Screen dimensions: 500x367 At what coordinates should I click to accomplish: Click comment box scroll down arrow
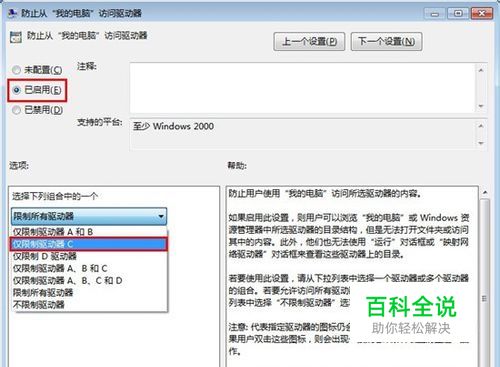tap(481, 106)
